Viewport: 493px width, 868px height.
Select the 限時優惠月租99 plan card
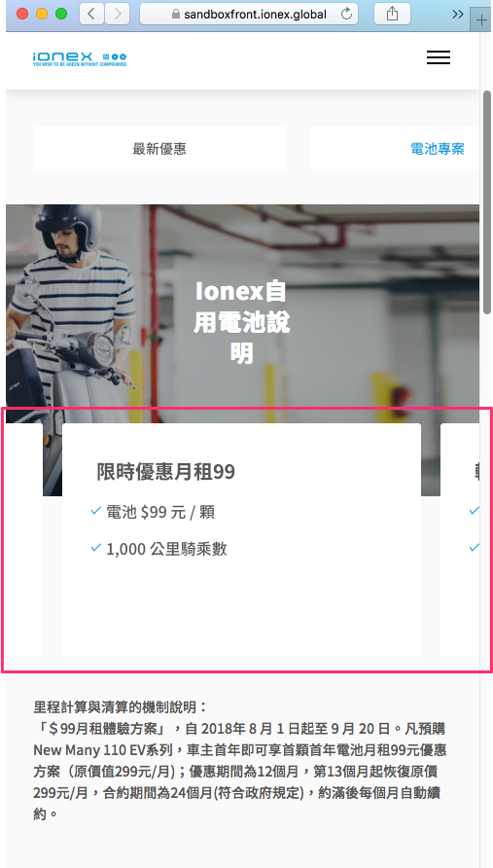point(241,540)
